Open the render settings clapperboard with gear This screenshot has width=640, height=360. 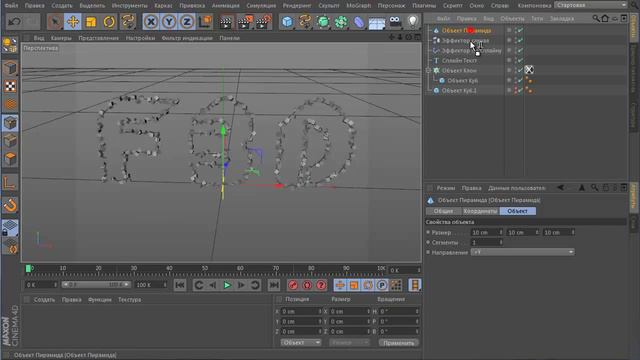[x=264, y=21]
